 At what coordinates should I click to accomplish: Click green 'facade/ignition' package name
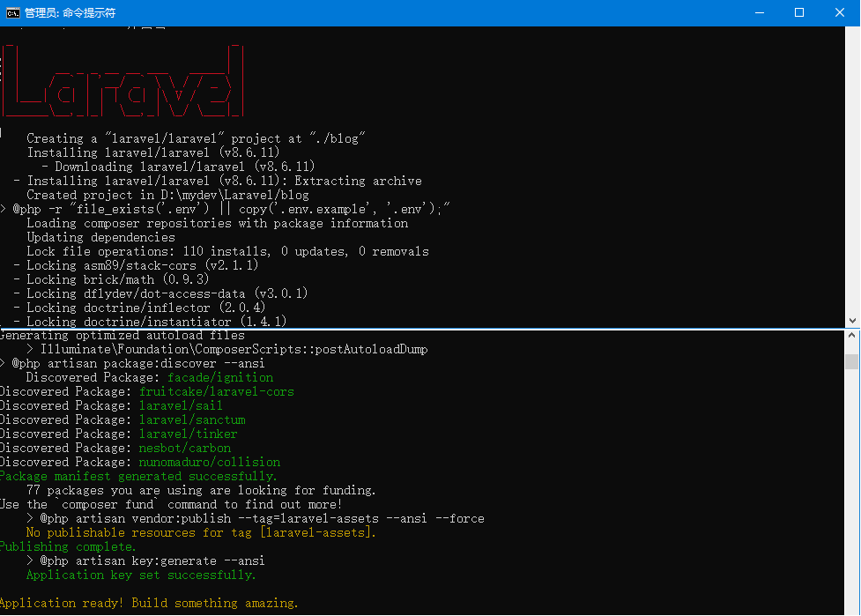click(x=220, y=378)
